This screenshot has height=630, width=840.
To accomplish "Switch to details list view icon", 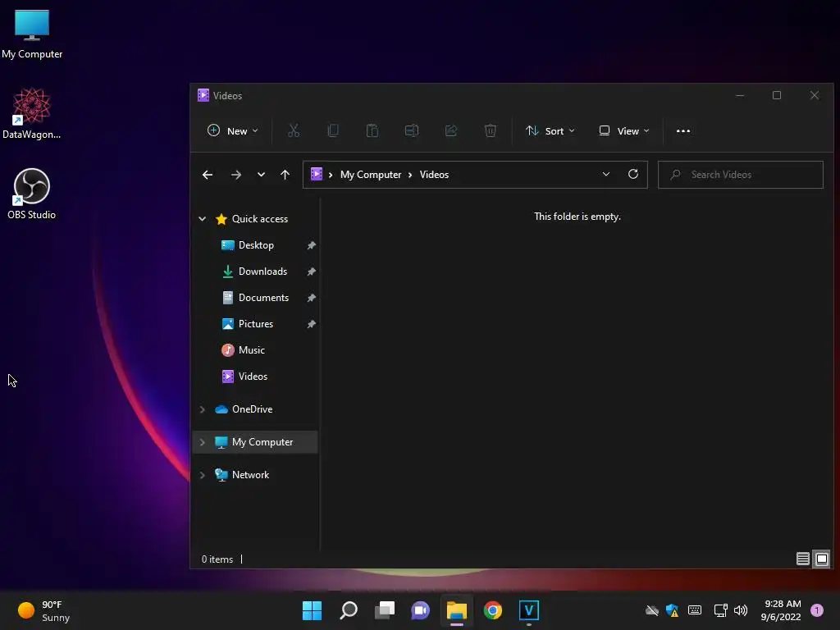I will pyautogui.click(x=802, y=559).
